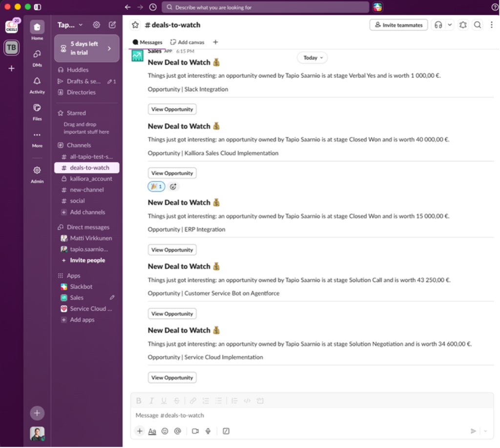The width and height of the screenshot is (500, 448).
Task: Toggle bulleted list formatting
Action: [x=218, y=401]
